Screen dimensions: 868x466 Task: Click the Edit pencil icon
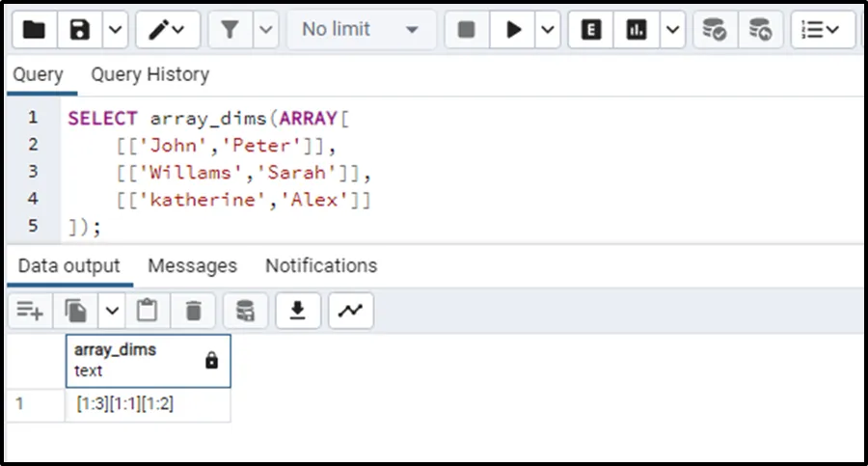(x=161, y=30)
